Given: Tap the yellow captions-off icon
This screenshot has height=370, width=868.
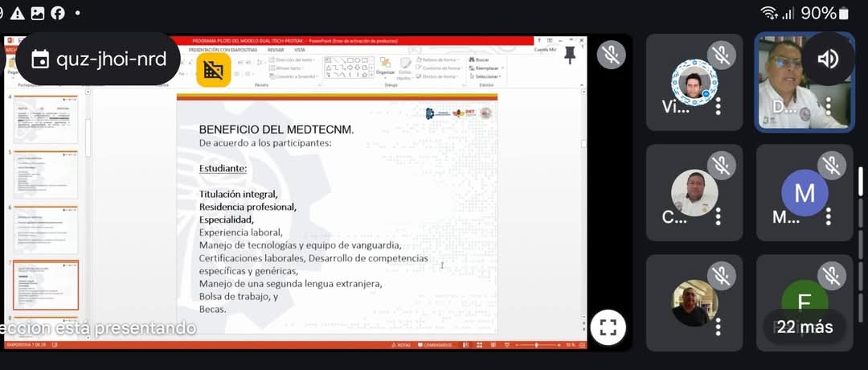Looking at the screenshot, I should tap(214, 70).
